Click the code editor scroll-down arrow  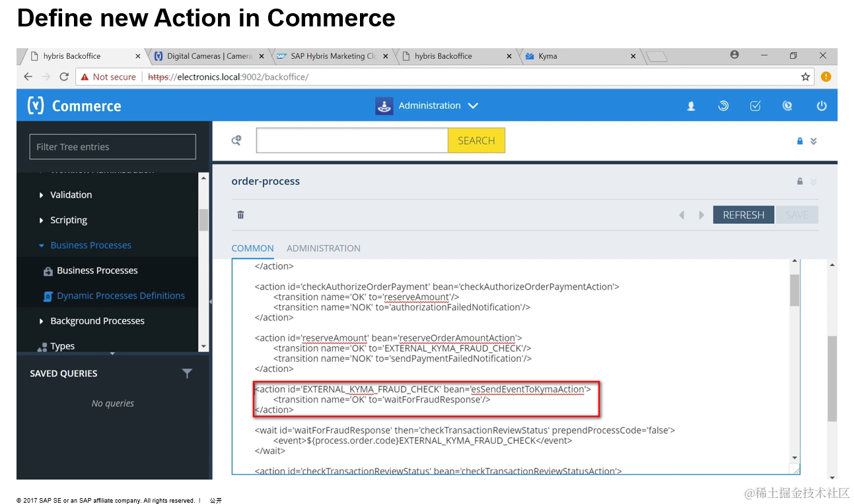pos(795,457)
